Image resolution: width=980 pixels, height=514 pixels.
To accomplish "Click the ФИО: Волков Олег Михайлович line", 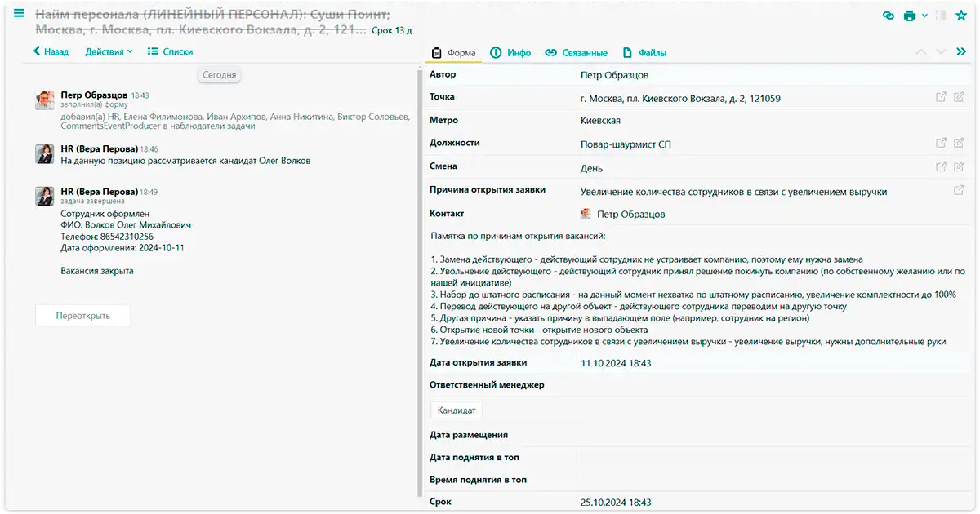I will point(126,225).
